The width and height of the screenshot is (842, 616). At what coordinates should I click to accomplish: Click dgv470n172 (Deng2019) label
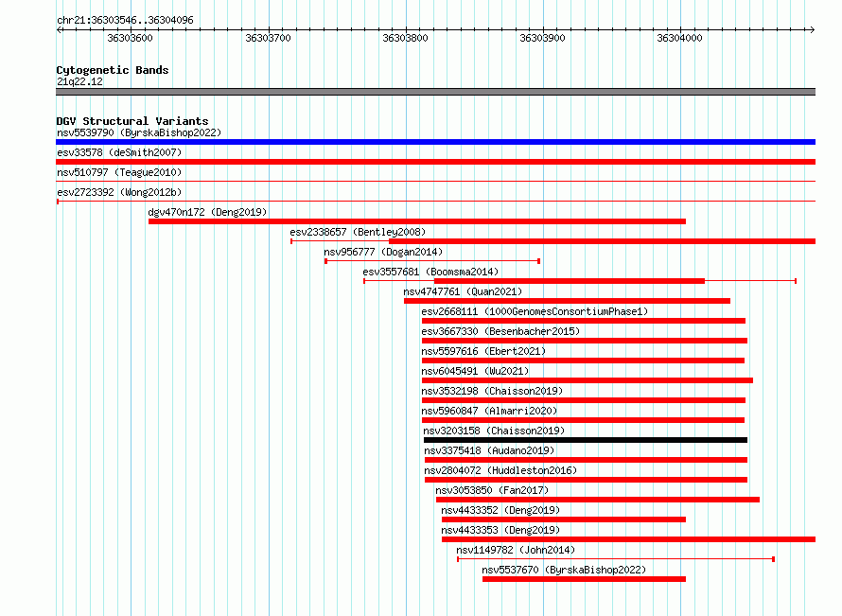click(x=207, y=212)
